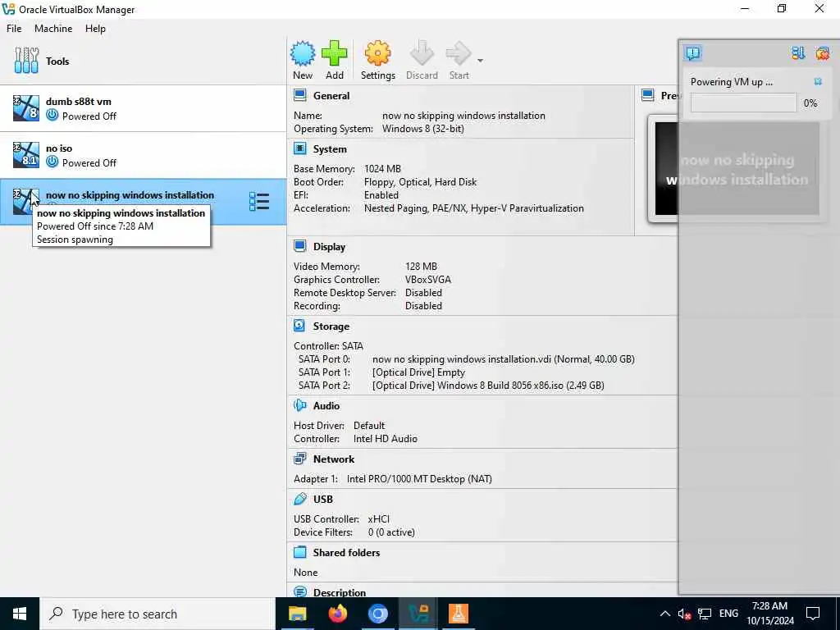Open File Explorer from taskbar
Viewport: 840px width, 630px height.
pos(297,614)
